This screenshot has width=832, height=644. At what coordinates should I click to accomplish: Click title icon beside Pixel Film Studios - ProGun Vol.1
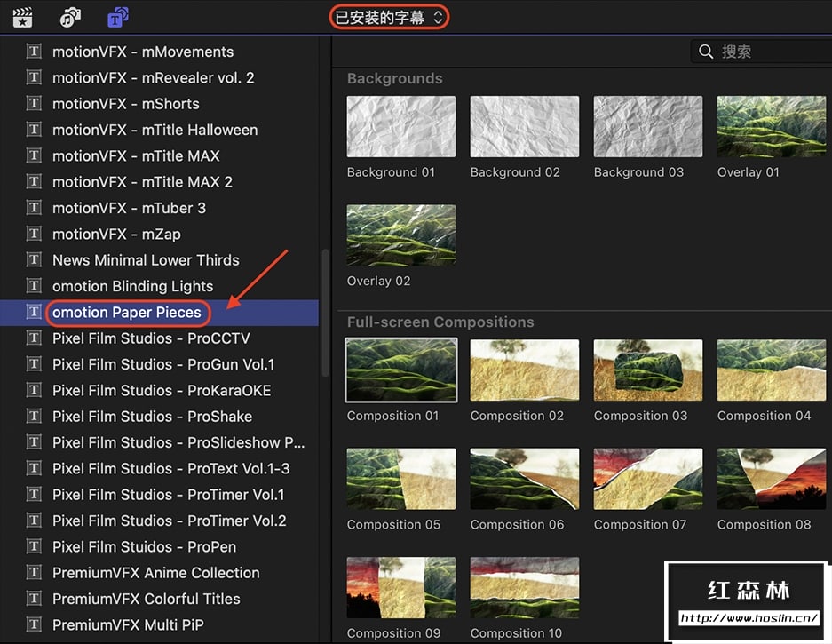click(34, 364)
